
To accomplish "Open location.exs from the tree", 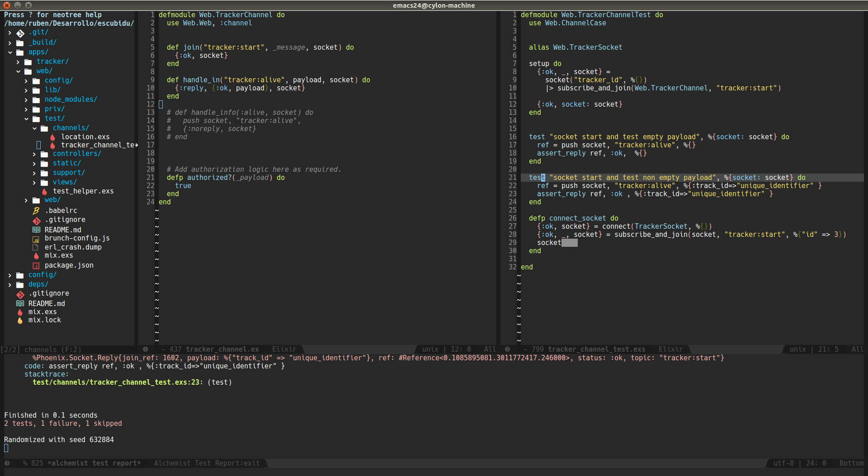I will 85,137.
